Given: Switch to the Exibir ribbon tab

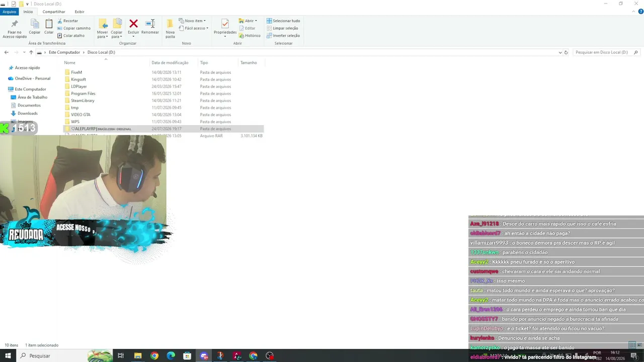Looking at the screenshot, I should tap(79, 12).
